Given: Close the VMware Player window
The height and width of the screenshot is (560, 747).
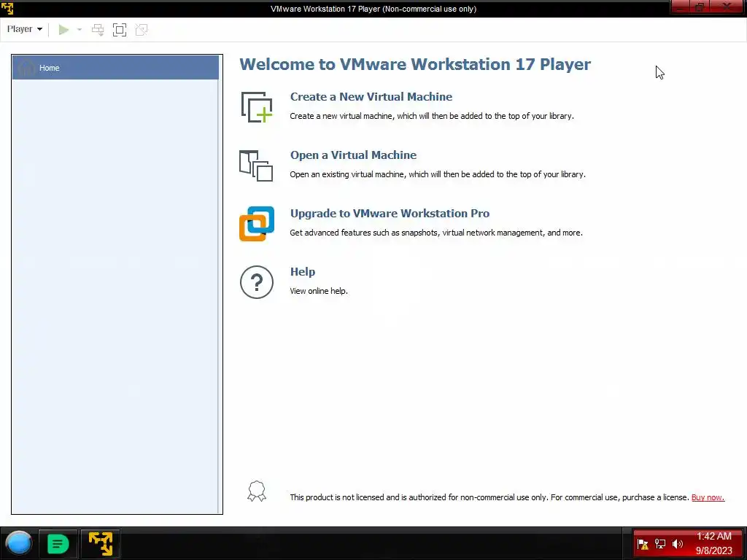Looking at the screenshot, I should [727, 7].
